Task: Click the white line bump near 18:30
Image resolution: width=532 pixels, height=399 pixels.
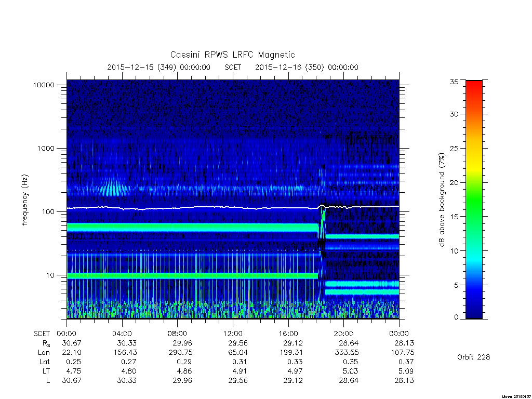Action: [x=322, y=206]
